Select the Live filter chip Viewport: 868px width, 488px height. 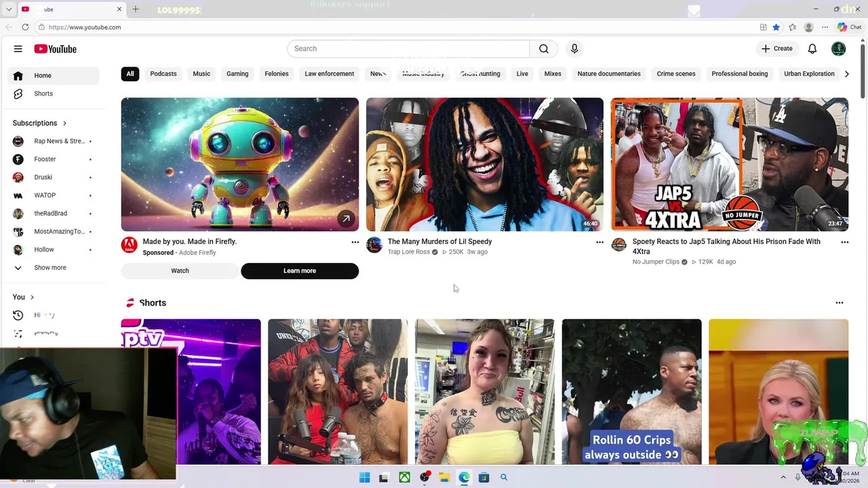(522, 74)
